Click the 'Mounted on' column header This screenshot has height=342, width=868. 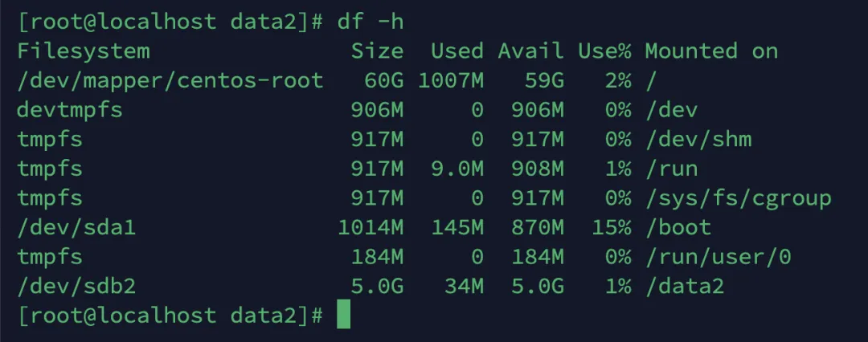coord(711,51)
